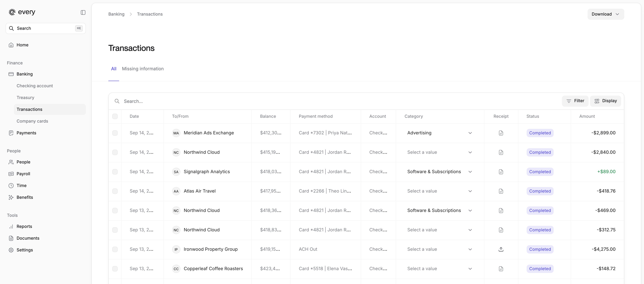Click the +$89.00 amount
This screenshot has width=644, height=284.
click(x=606, y=172)
